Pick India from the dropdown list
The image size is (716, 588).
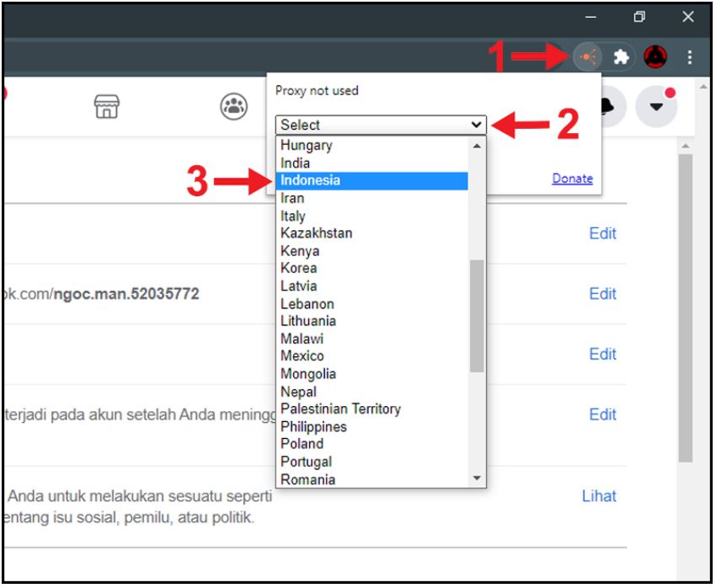295,163
